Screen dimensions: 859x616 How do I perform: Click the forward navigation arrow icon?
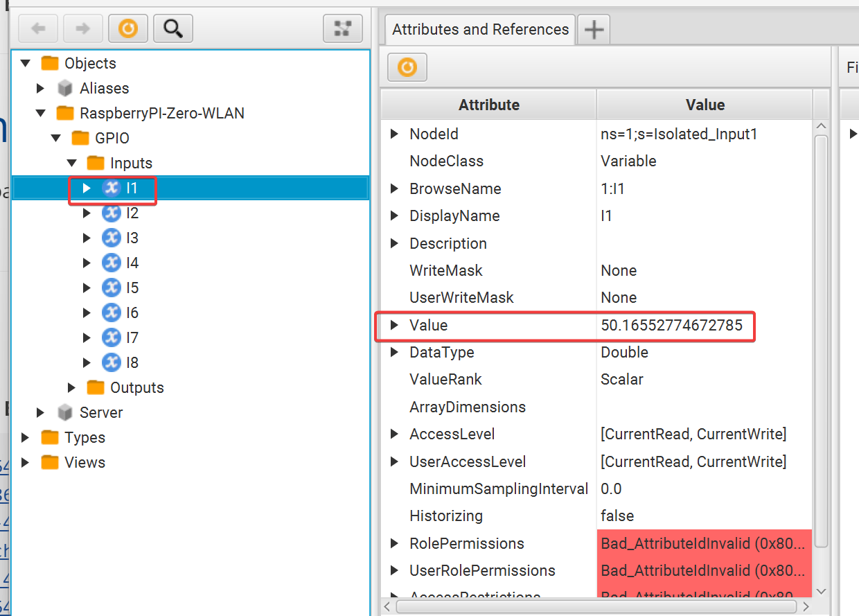82,28
